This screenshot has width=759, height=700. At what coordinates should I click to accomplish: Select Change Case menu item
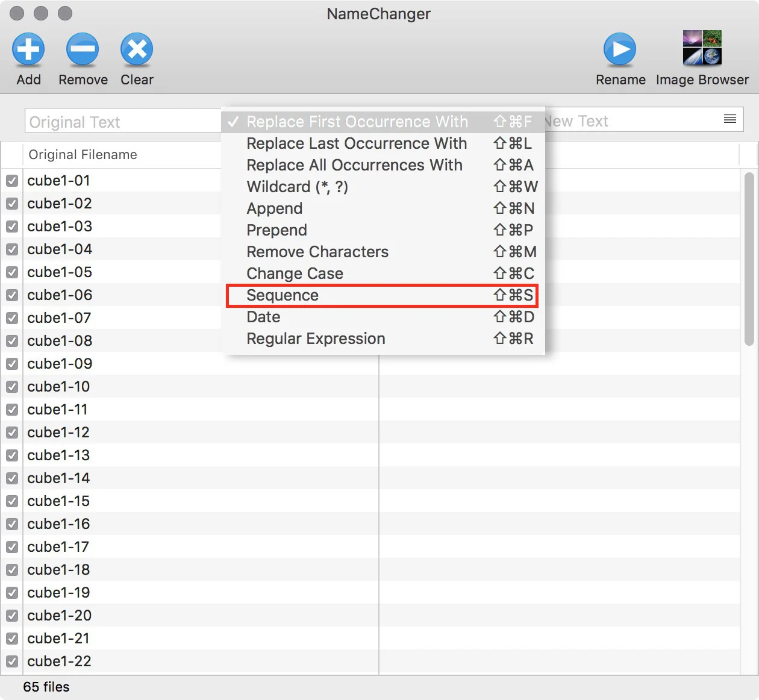(x=383, y=273)
